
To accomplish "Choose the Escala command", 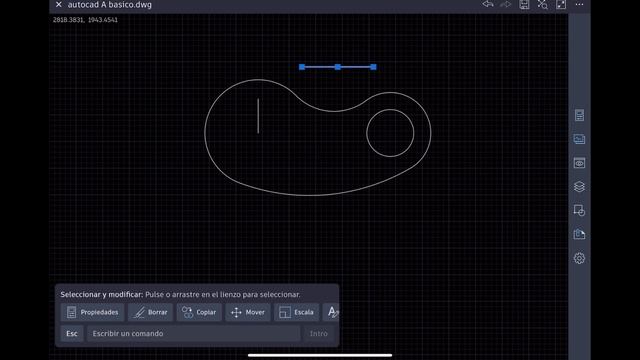I will click(297, 312).
